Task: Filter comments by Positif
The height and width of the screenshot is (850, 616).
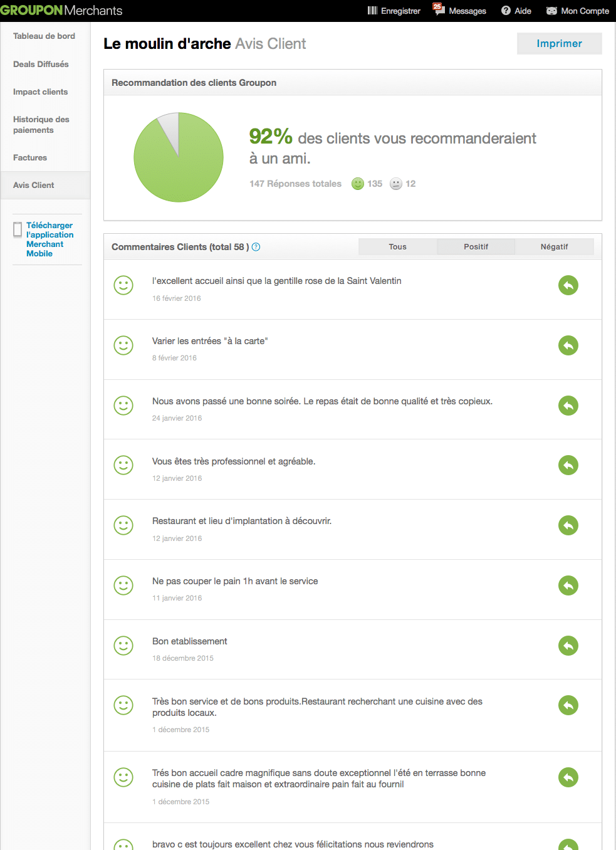Action: pos(476,247)
